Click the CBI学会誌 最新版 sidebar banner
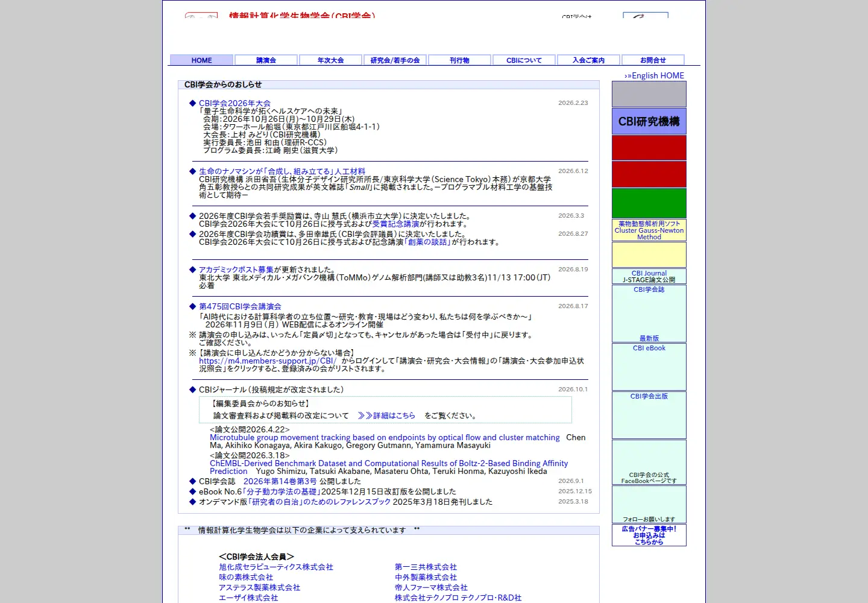 pyautogui.click(x=649, y=314)
